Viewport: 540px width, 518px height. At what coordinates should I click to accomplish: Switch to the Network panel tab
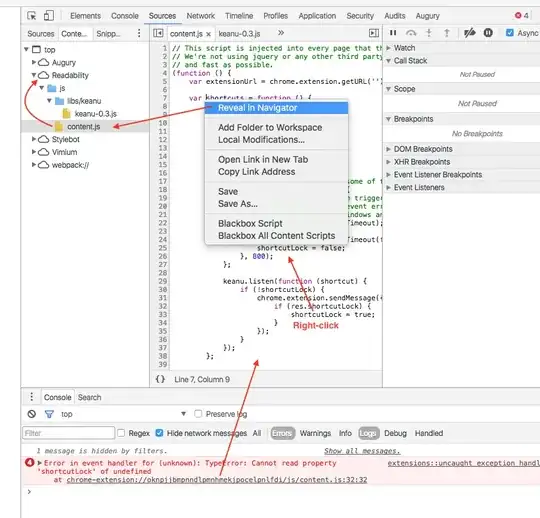click(x=201, y=16)
